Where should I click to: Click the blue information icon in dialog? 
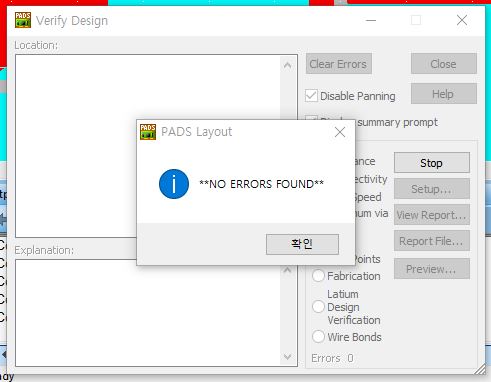pyautogui.click(x=174, y=184)
